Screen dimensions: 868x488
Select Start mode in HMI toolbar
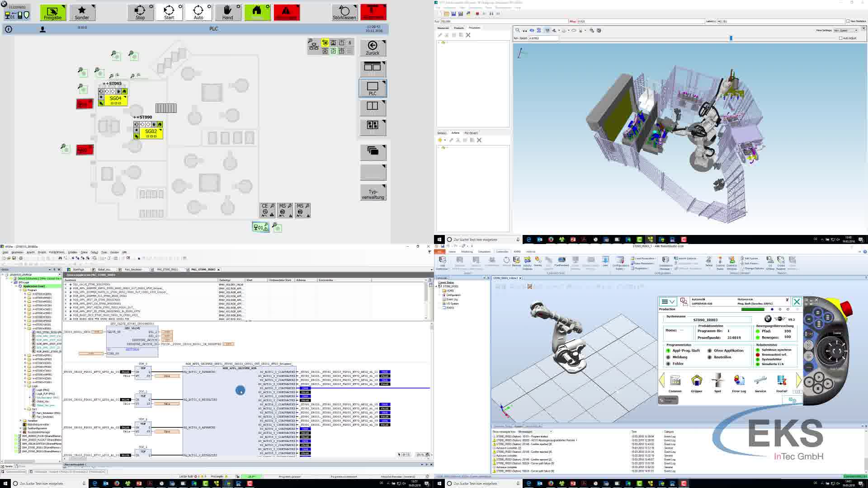169,12
